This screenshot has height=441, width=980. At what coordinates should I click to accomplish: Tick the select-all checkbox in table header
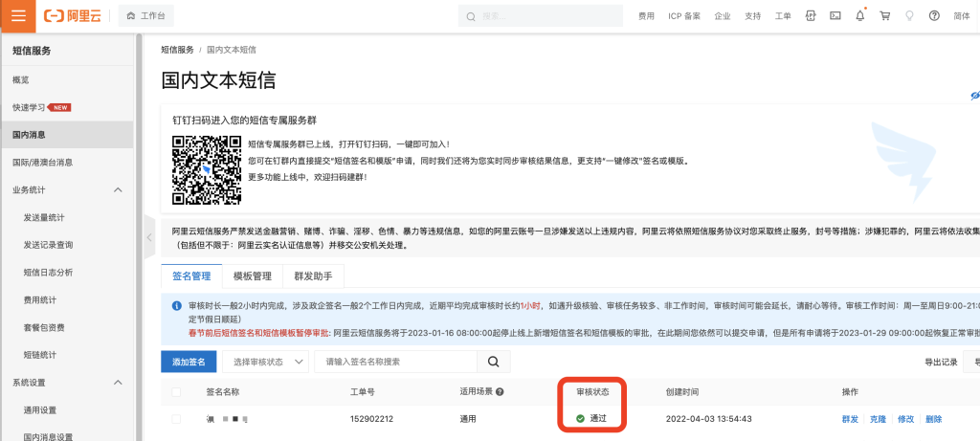tap(176, 392)
